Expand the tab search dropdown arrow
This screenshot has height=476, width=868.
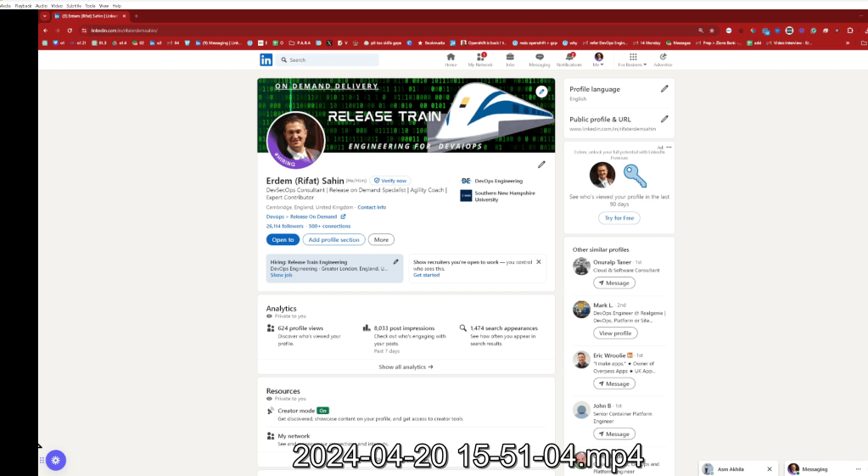coord(45,16)
